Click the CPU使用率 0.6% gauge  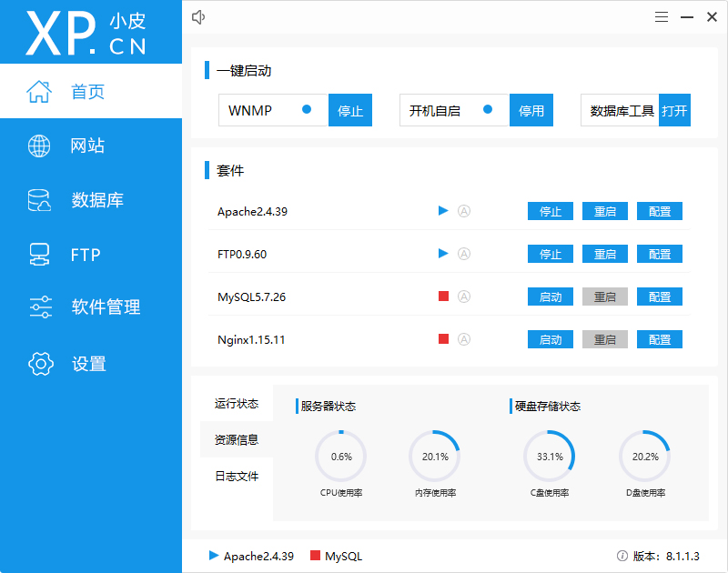coord(341,456)
